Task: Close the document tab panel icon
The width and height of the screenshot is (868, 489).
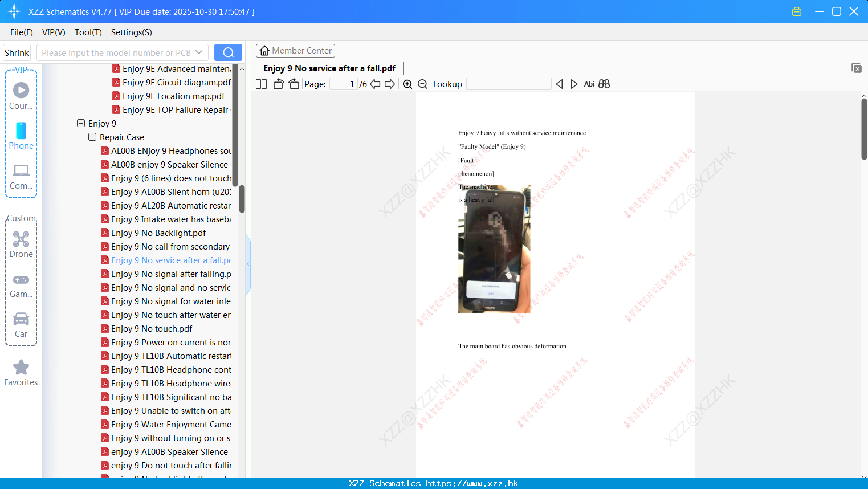Action: click(x=857, y=68)
